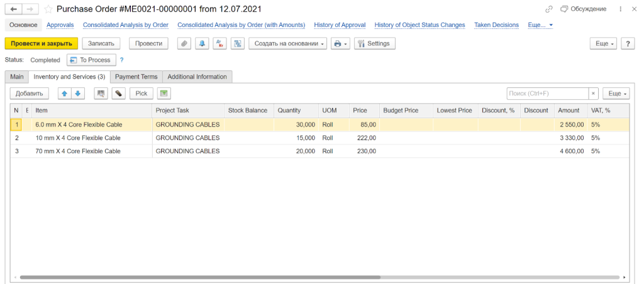Copy link using the chain icon

(x=549, y=9)
